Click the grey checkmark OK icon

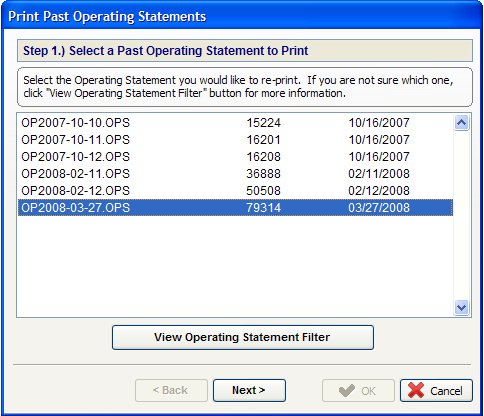[x=347, y=390]
